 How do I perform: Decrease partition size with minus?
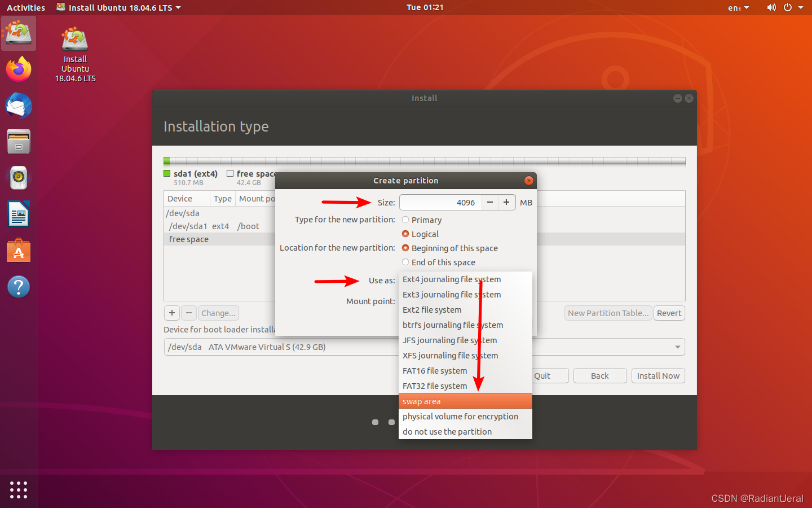[x=490, y=202]
